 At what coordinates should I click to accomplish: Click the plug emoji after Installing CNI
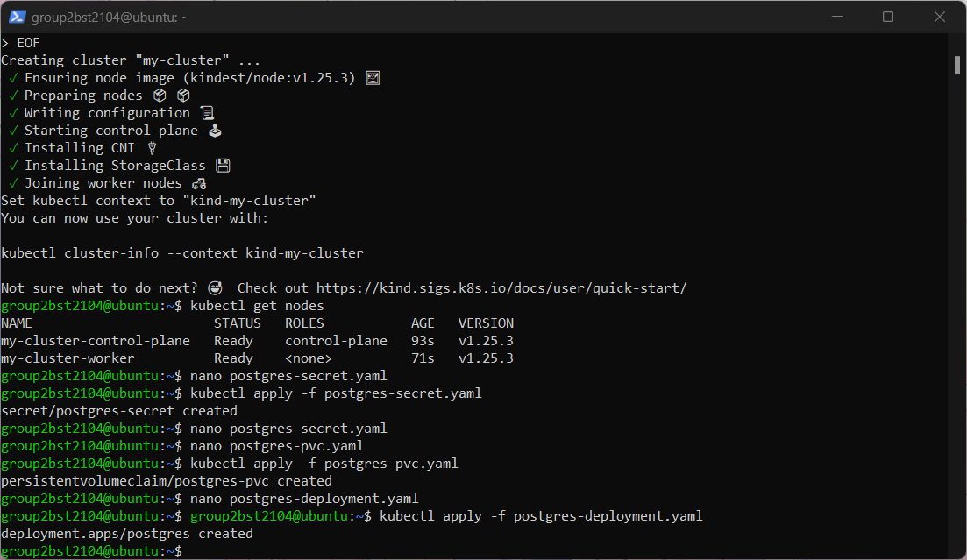click(x=152, y=148)
